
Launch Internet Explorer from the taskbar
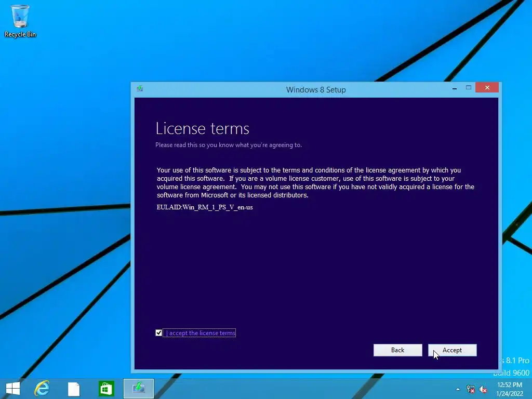click(x=42, y=389)
